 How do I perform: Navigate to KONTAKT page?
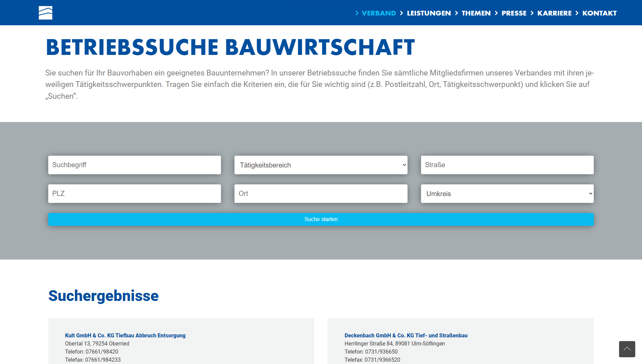pyautogui.click(x=599, y=13)
